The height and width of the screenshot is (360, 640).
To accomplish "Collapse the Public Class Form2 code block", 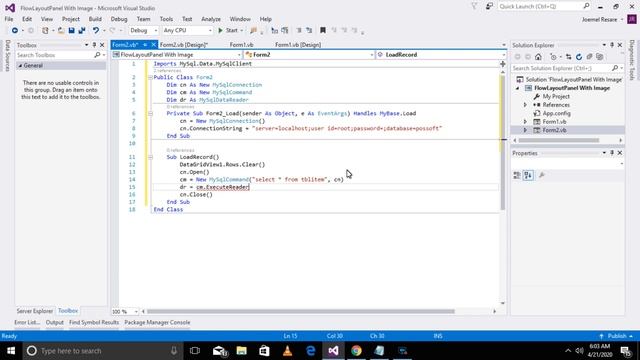I will click(x=150, y=77).
